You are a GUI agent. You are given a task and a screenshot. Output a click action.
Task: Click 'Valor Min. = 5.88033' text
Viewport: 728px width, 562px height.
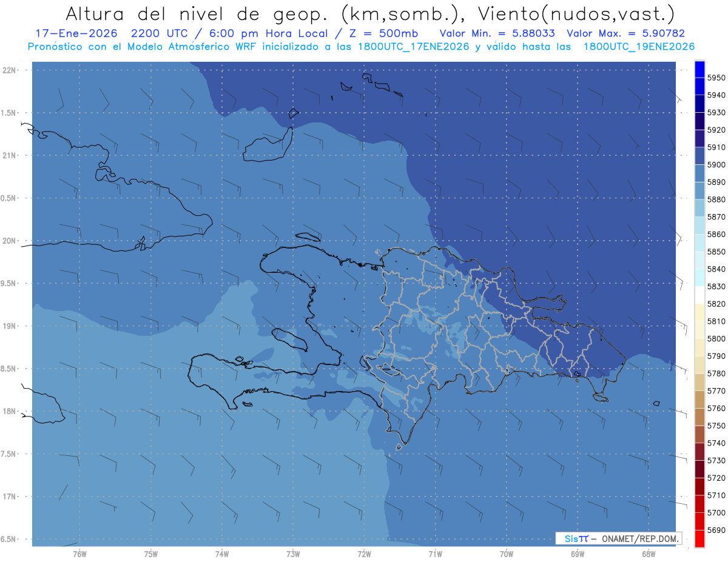[x=497, y=33]
